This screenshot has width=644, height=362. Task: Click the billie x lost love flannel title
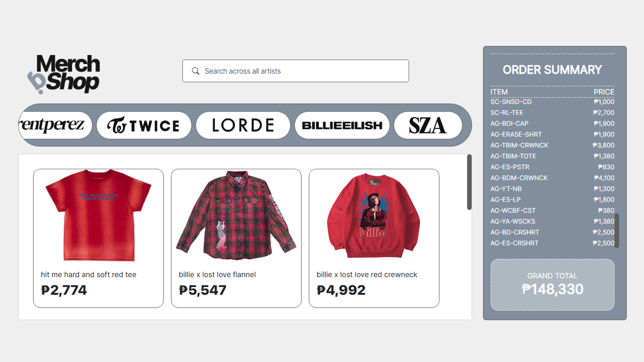point(217,274)
